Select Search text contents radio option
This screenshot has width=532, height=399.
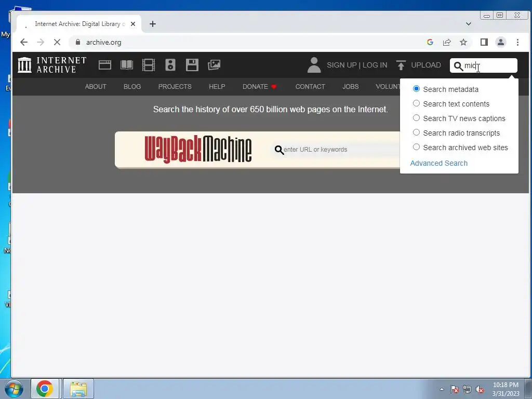coord(416,103)
